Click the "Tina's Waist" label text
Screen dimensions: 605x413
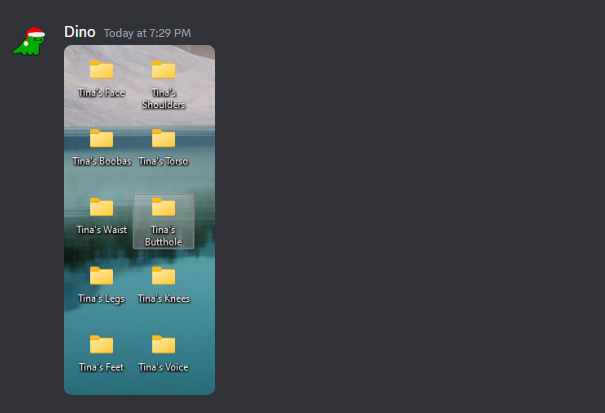tap(102, 230)
